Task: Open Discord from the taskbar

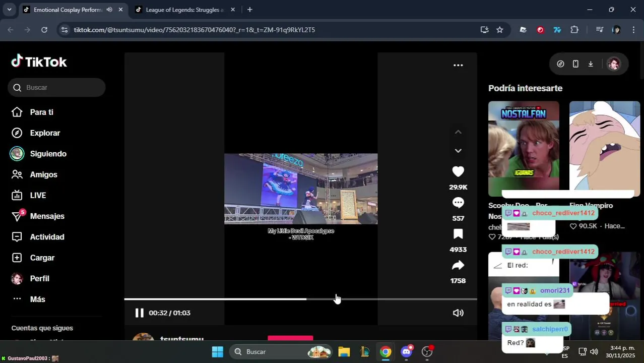Action: click(407, 351)
